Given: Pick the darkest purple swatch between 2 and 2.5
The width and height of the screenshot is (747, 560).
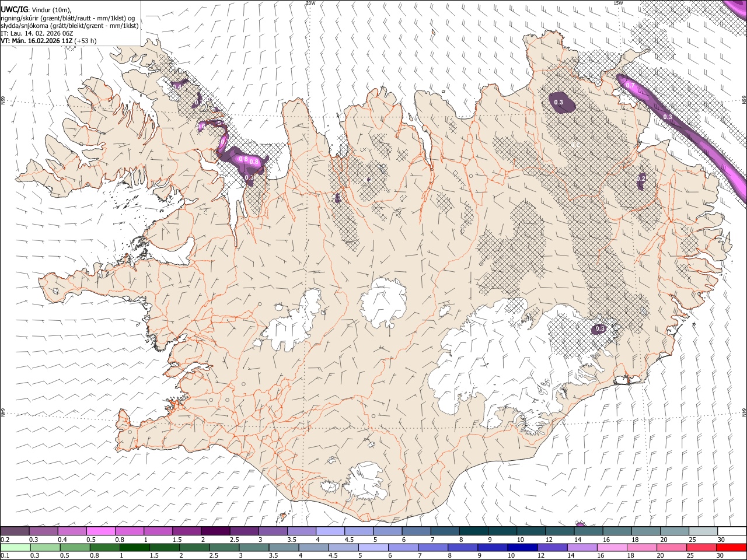Looking at the screenshot, I should pyautogui.click(x=215, y=531).
